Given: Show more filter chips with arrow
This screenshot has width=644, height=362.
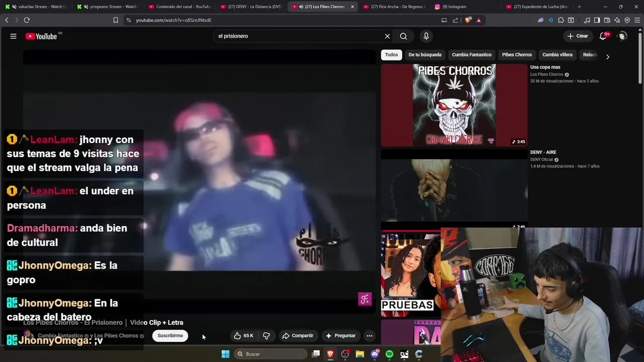Looking at the screenshot, I should point(607,57).
